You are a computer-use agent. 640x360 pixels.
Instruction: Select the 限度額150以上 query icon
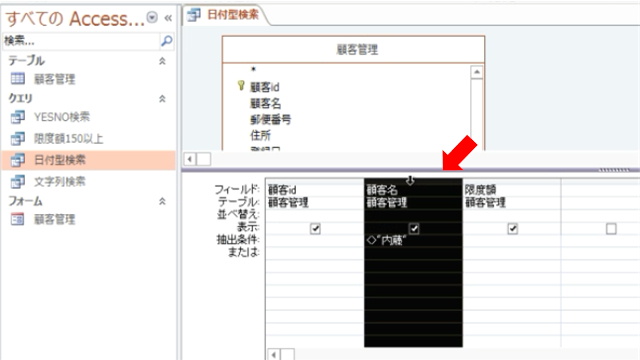[x=18, y=138]
